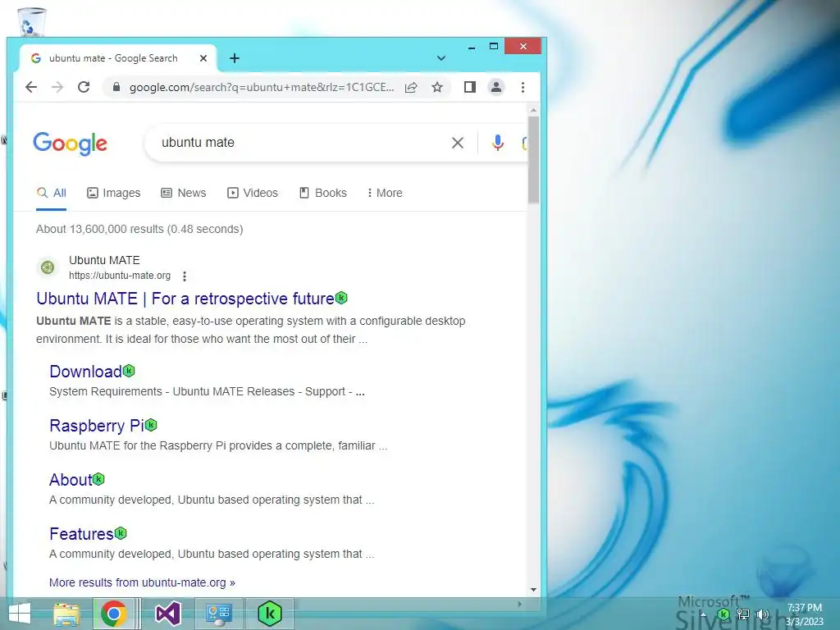
Task: Close the ubuntu mate search tab
Action: pyautogui.click(x=203, y=58)
